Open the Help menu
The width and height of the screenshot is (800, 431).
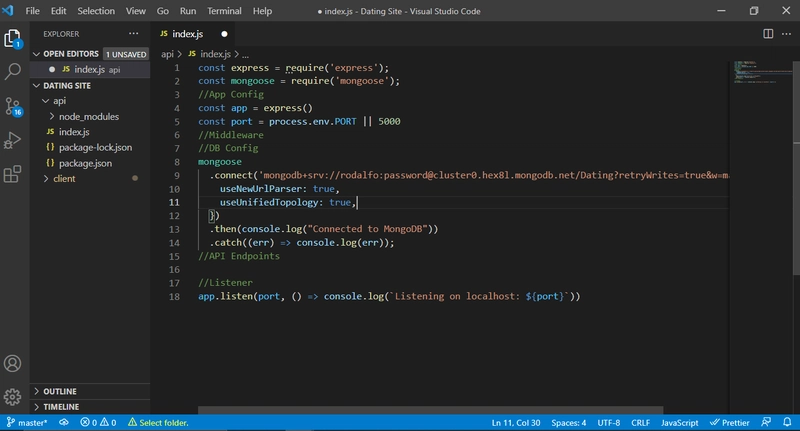click(x=262, y=11)
